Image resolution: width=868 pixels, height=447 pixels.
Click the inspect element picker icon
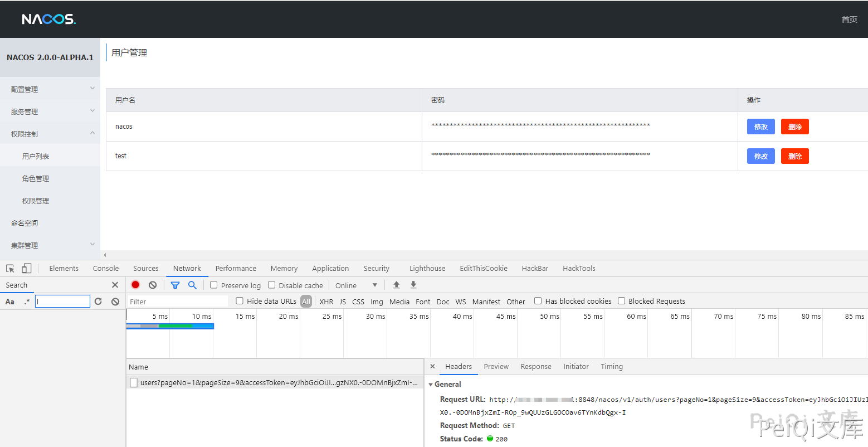(10, 269)
